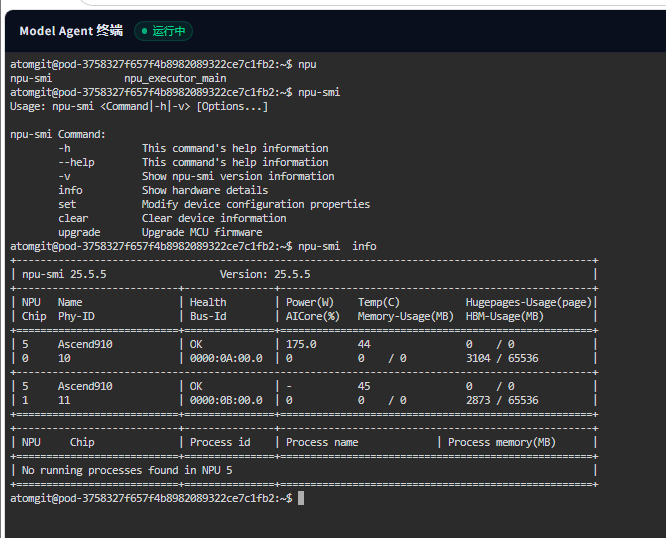Click 'Version: 25.5.5' text

265,274
